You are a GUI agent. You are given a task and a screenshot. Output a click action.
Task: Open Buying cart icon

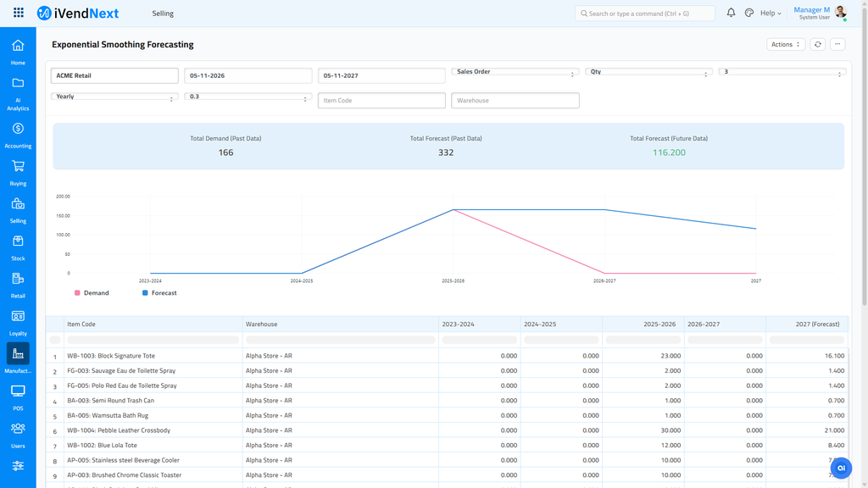click(18, 166)
